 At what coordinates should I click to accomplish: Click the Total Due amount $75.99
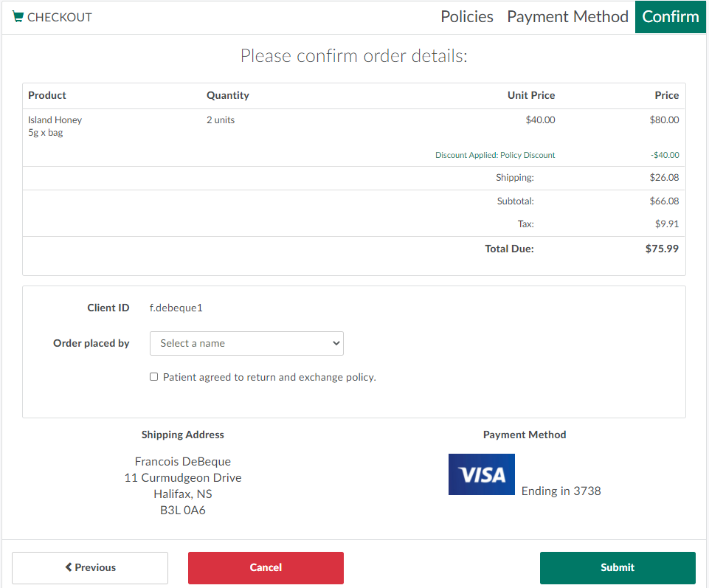661,249
